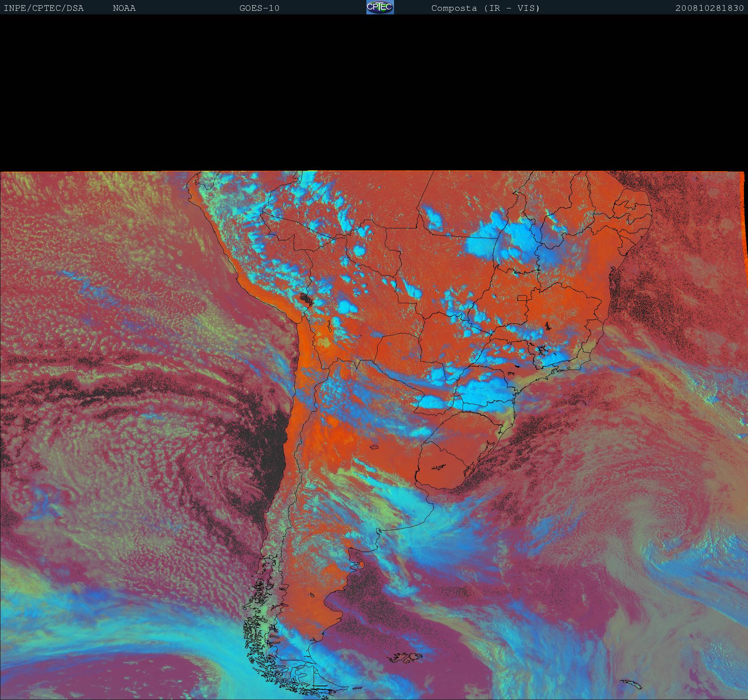Click the Mar Chiquita lake outline in Argentina
Viewport: 748px width, 700px height.
pos(374,448)
